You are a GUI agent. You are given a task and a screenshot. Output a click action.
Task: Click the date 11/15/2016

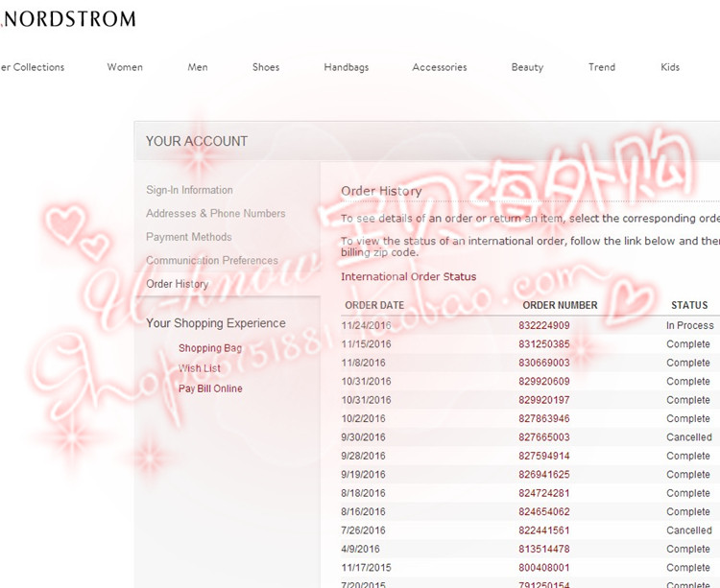click(x=366, y=344)
